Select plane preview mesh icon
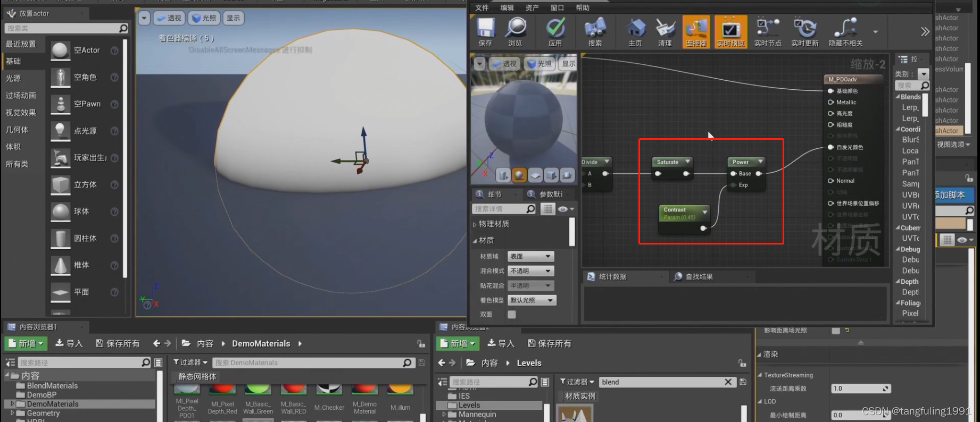 click(x=535, y=175)
